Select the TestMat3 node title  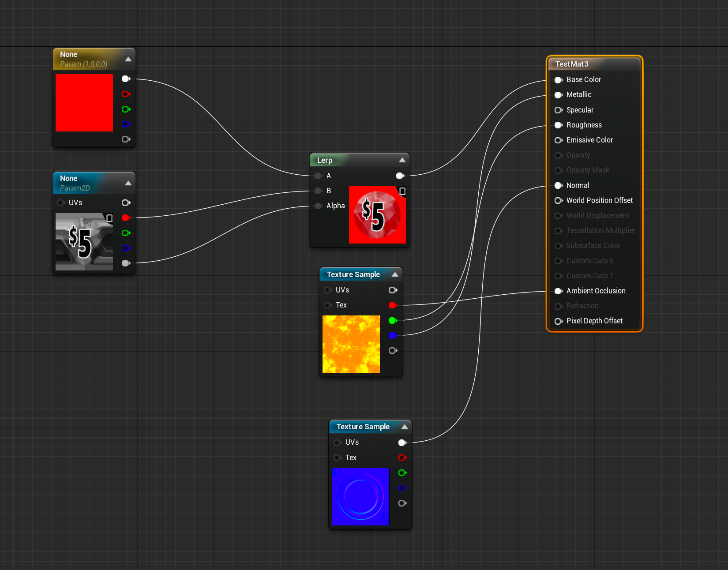572,64
